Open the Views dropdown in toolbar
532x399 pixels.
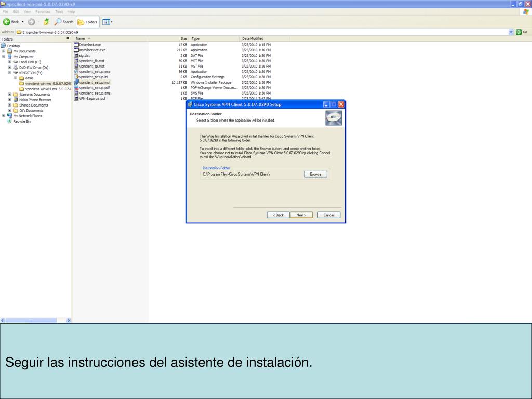point(108,22)
